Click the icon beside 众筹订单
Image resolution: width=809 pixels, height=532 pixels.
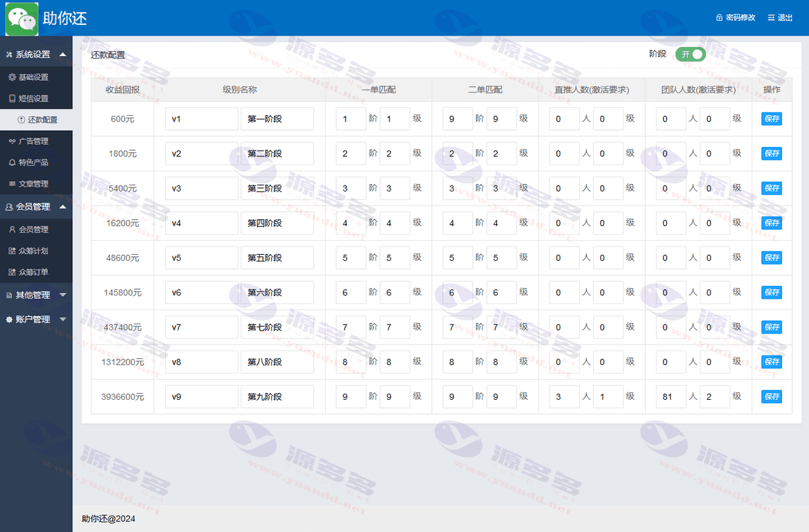click(12, 272)
